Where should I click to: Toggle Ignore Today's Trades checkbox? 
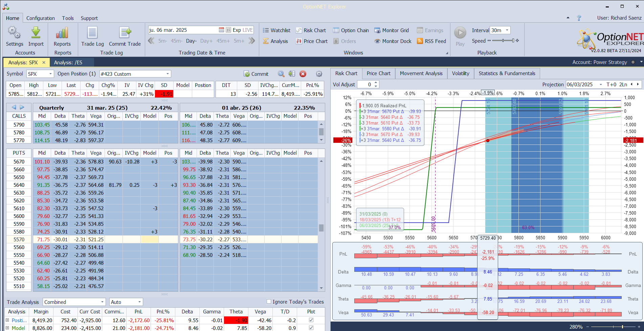click(269, 302)
